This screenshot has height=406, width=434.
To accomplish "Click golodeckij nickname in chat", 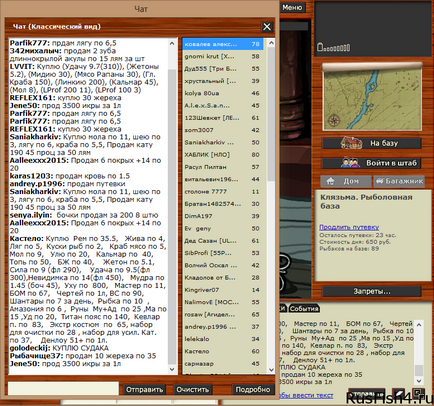I will pos(30,348).
